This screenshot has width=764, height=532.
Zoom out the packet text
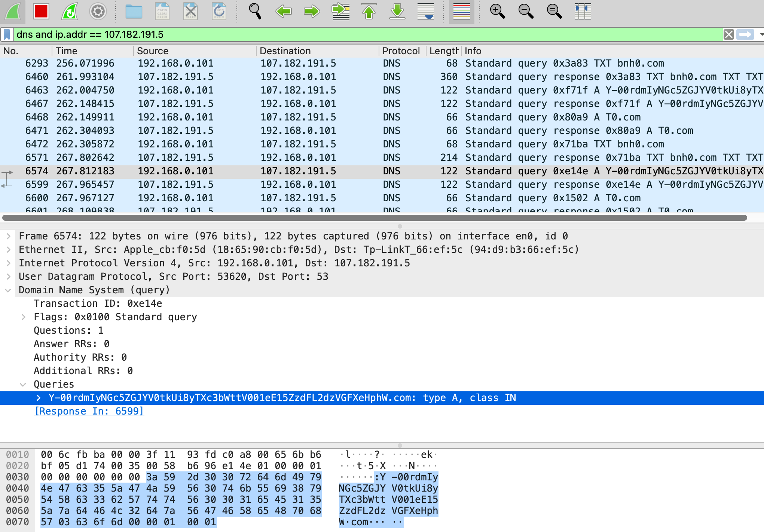526,11
